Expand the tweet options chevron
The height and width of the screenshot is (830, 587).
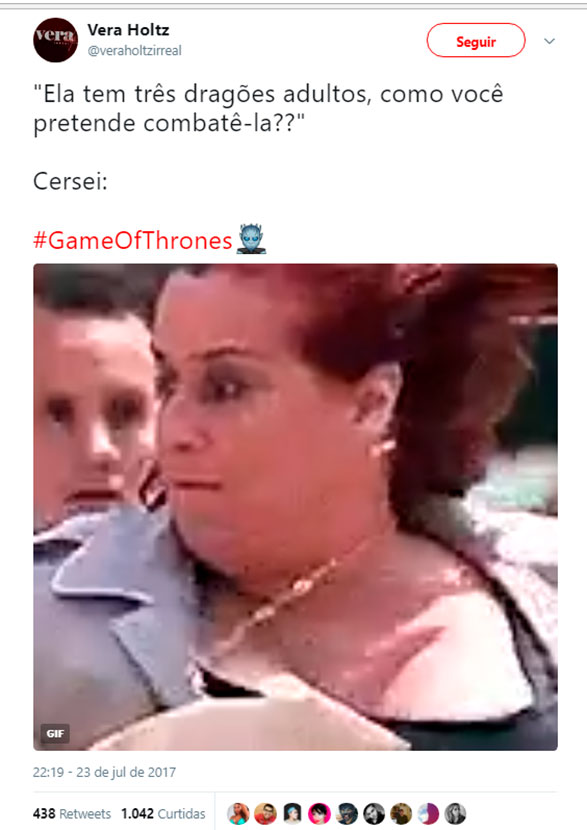pos(549,41)
